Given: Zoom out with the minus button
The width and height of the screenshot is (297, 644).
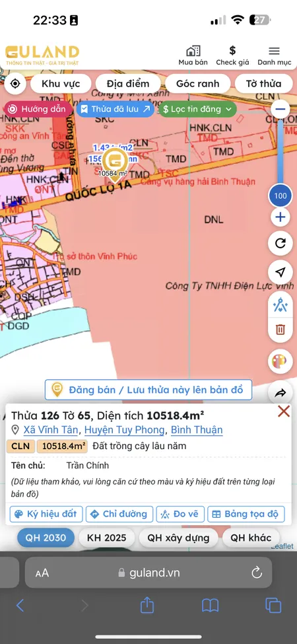Looking at the screenshot, I should pyautogui.click(x=280, y=109).
